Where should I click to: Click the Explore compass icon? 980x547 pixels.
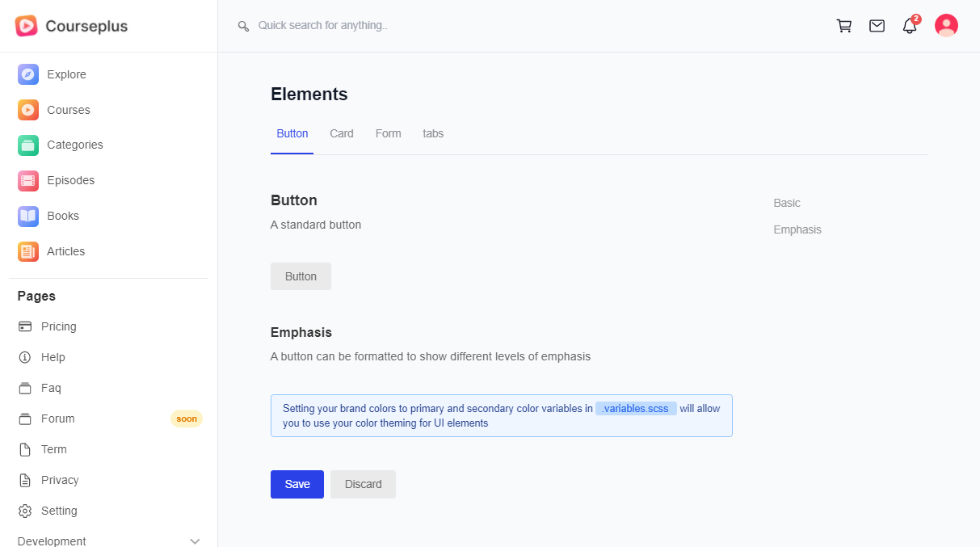click(28, 74)
